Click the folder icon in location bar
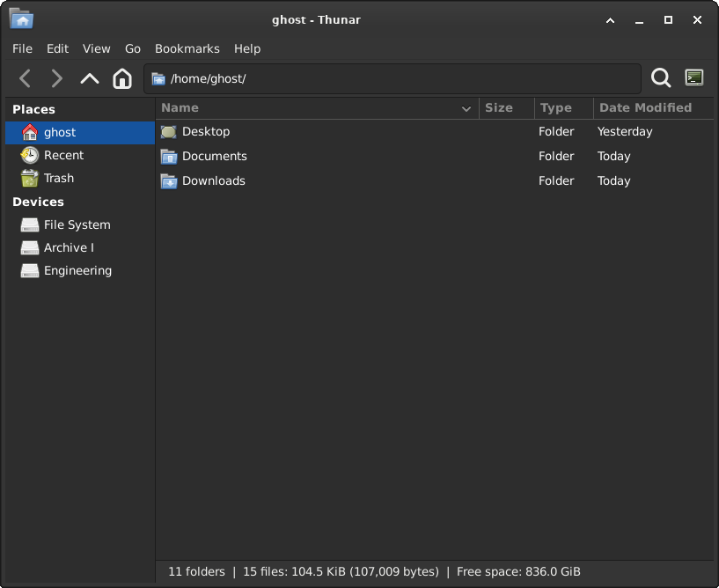Screen dimensions: 719x588 pos(158,79)
